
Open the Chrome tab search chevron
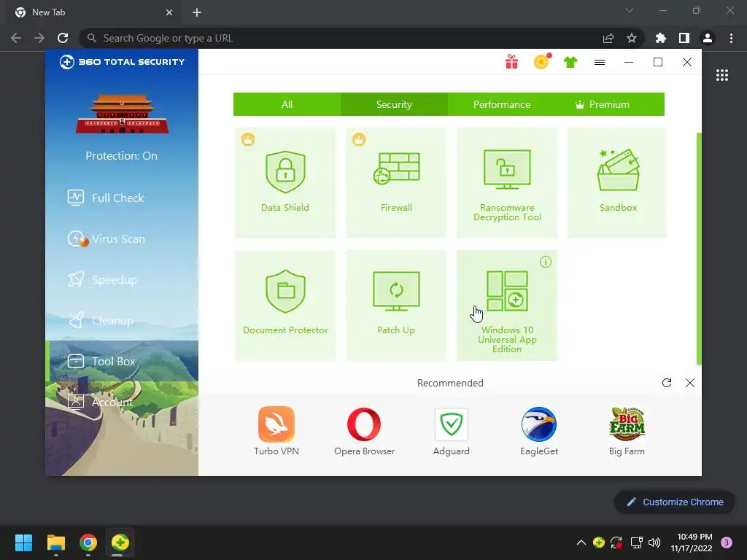(630, 10)
